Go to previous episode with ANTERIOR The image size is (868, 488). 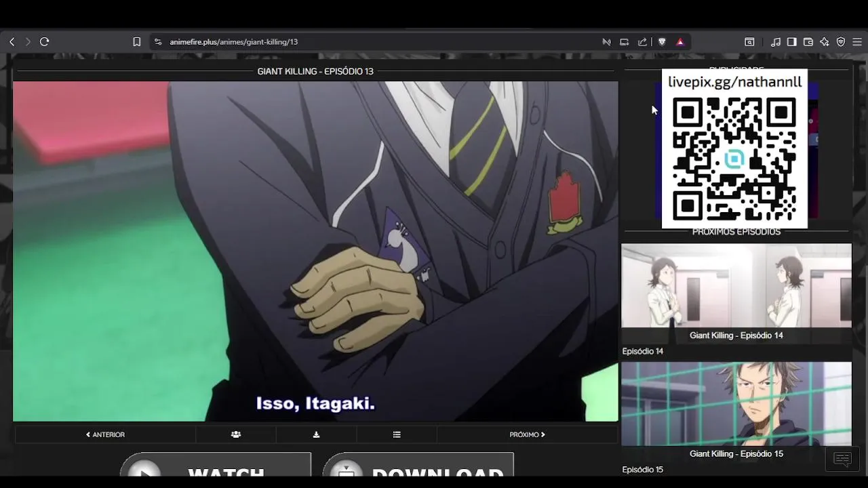coord(105,434)
